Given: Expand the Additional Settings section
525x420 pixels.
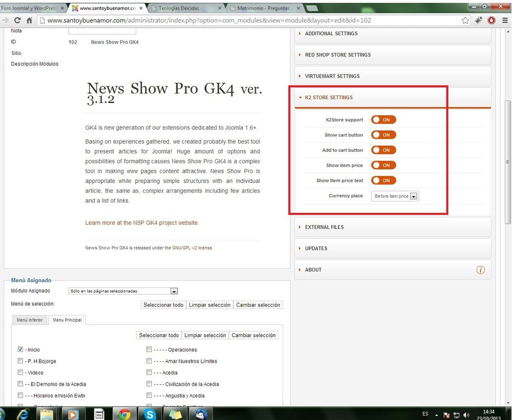Looking at the screenshot, I should pos(393,33).
